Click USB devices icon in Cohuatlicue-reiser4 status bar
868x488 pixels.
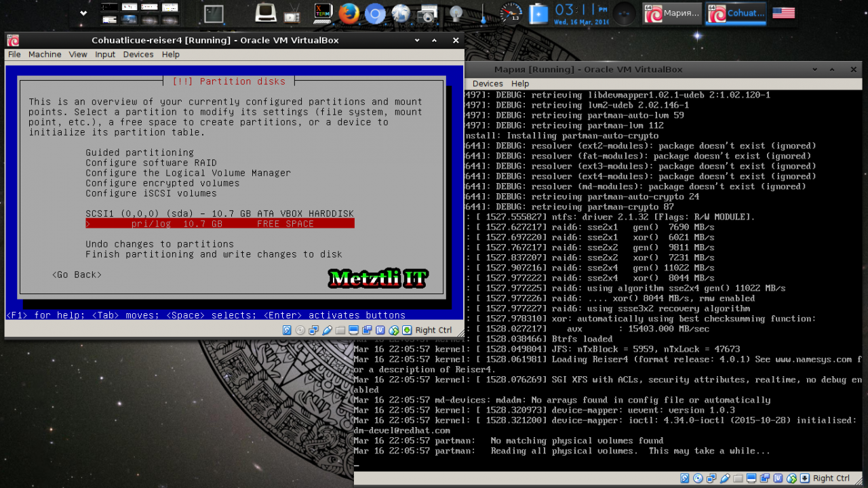(x=327, y=330)
